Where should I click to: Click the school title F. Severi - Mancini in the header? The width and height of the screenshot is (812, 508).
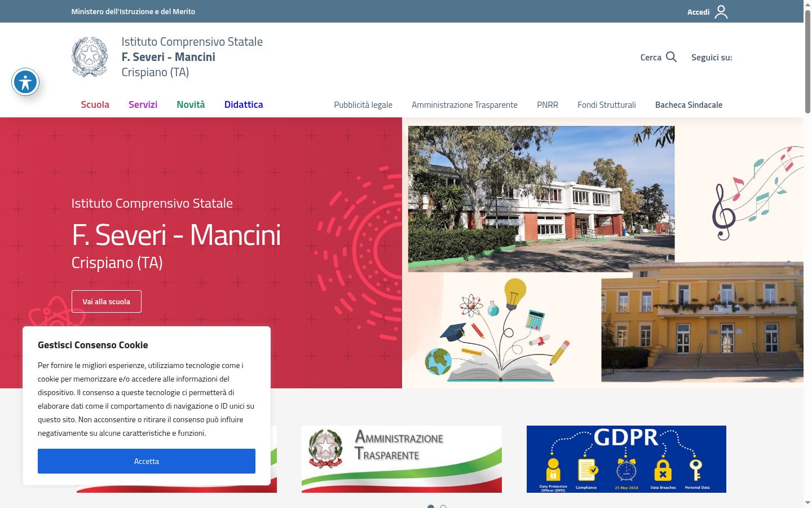click(x=168, y=57)
